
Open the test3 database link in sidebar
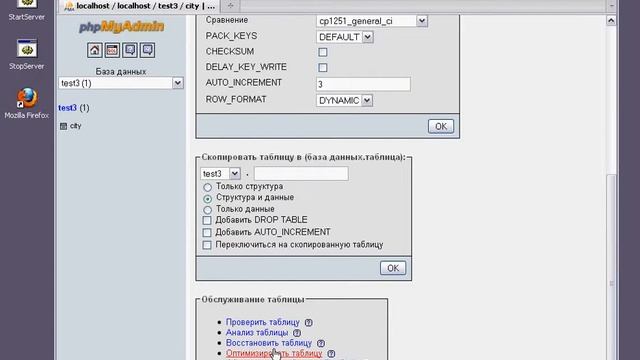point(67,108)
